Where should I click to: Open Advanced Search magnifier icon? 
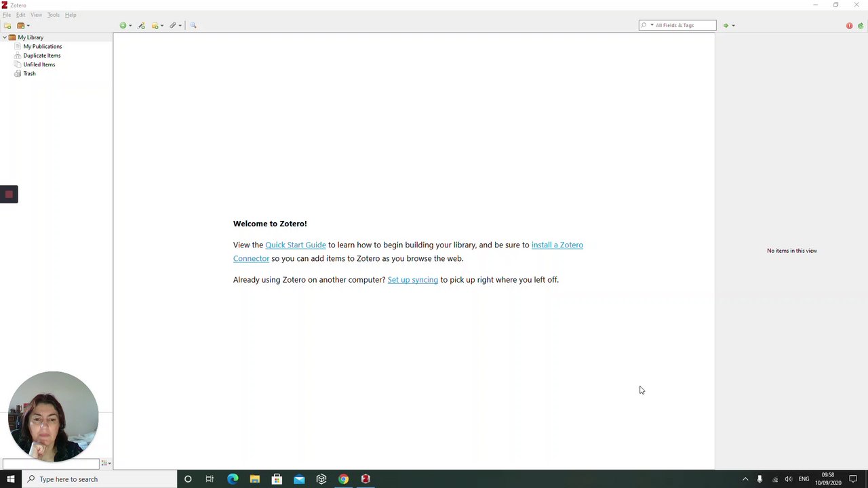pos(193,26)
